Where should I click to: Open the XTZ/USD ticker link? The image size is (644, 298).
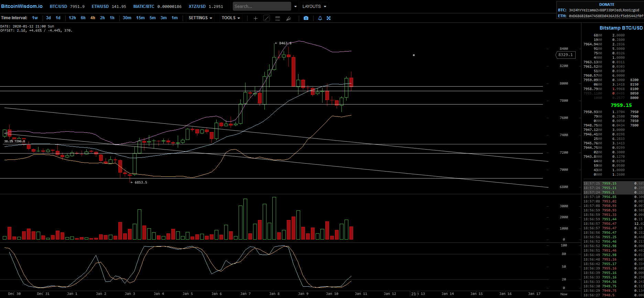(206, 7)
